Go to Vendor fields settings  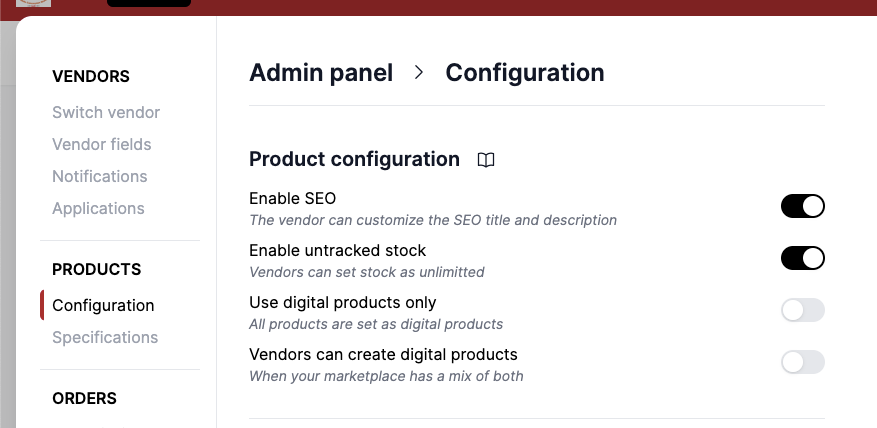click(102, 144)
